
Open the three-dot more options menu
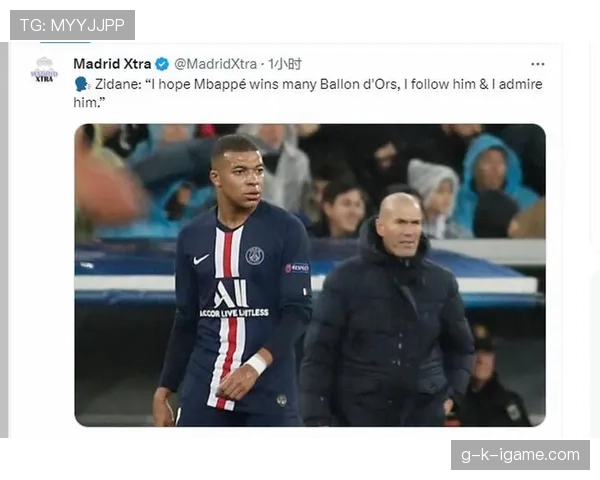(538, 64)
